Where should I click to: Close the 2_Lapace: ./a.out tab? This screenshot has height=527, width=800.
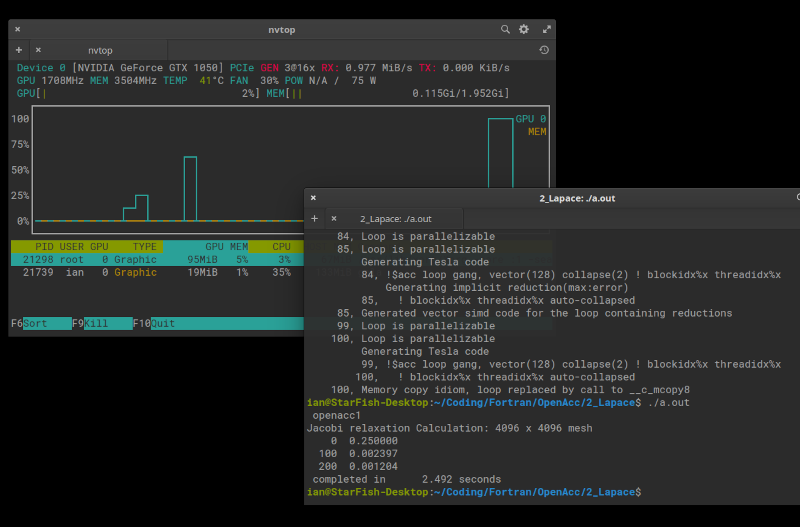coord(334,218)
